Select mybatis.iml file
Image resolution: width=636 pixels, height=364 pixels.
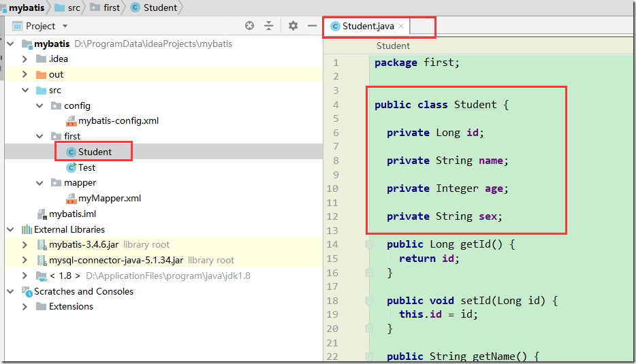(x=73, y=214)
